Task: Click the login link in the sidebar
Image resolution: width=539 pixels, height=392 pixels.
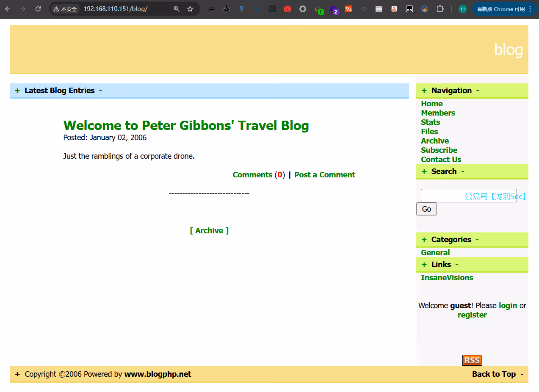Action: coord(508,306)
